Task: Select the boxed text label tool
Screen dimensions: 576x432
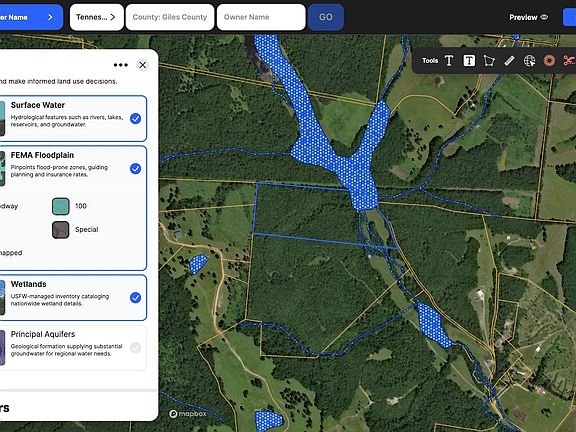Action: pyautogui.click(x=469, y=61)
